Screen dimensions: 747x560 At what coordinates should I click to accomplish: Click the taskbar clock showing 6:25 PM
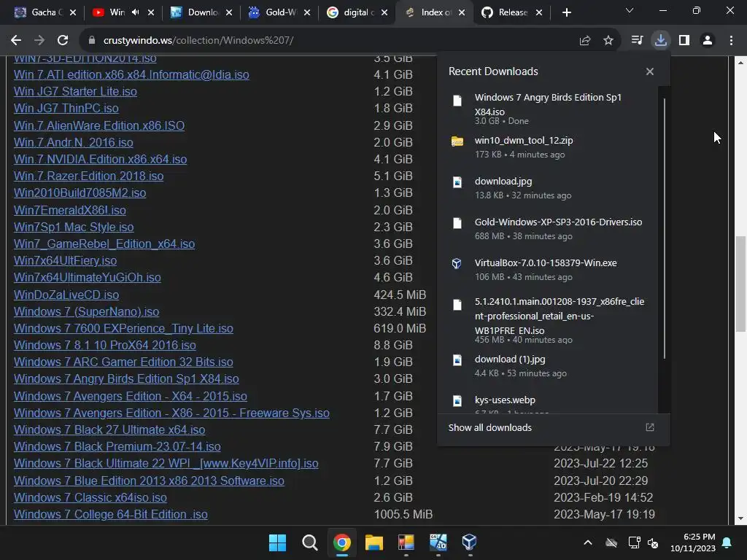point(693,542)
